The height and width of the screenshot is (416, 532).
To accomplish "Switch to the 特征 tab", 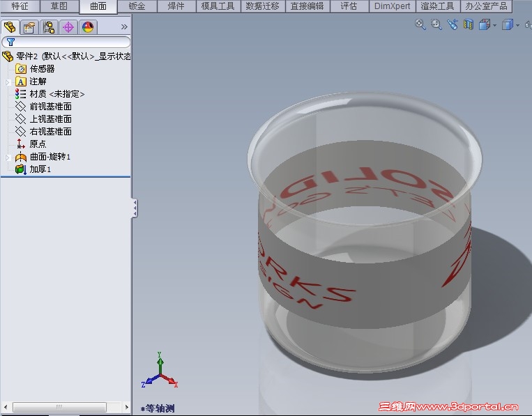I will tap(20, 6).
